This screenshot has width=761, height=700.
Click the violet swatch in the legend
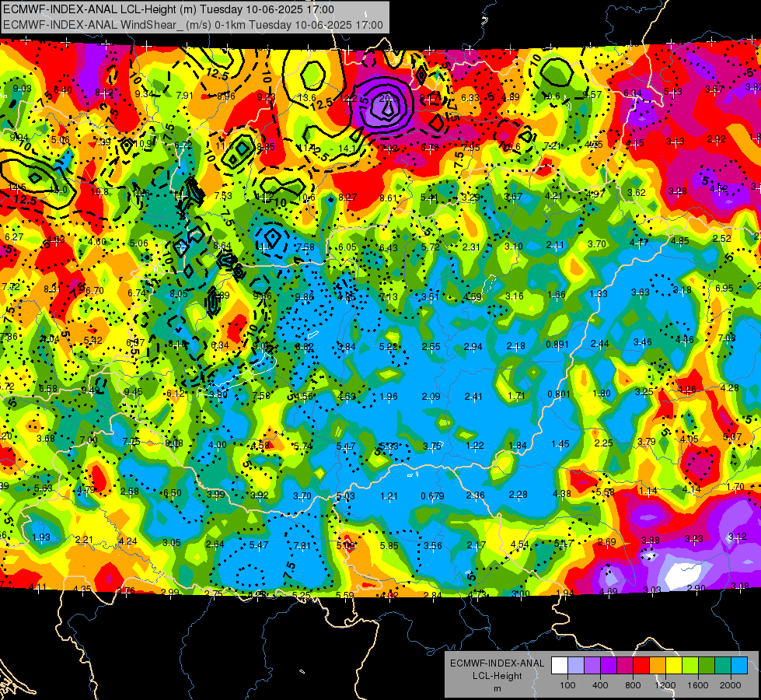pyautogui.click(x=592, y=666)
